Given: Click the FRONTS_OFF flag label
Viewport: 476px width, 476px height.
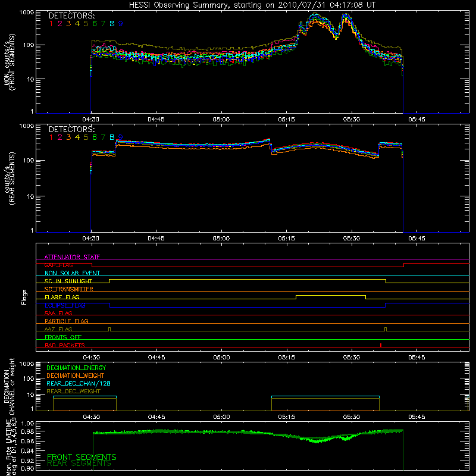Looking at the screenshot, I should 63,337.
